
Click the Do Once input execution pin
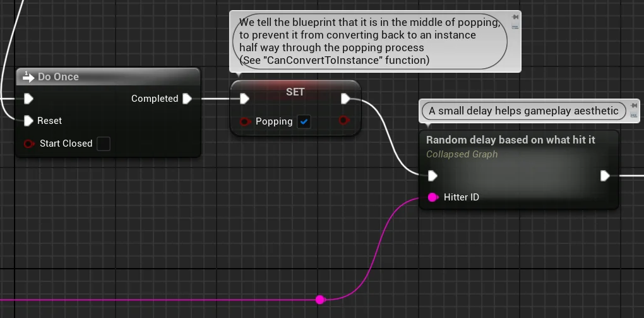[28, 99]
